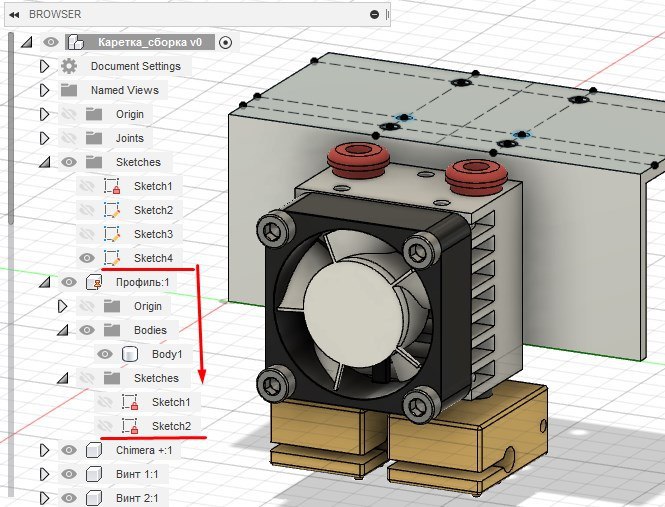Hide the Chimera +:1 component
This screenshot has width=665, height=507.
coord(69,450)
